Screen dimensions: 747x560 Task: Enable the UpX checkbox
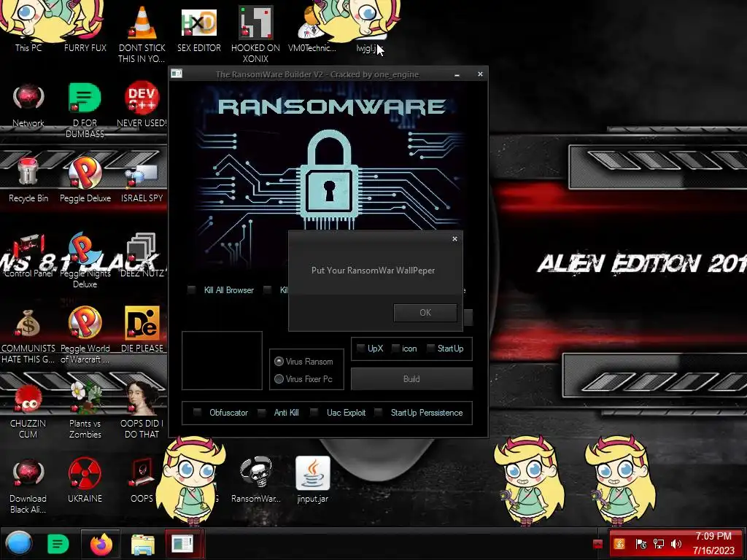click(x=360, y=349)
